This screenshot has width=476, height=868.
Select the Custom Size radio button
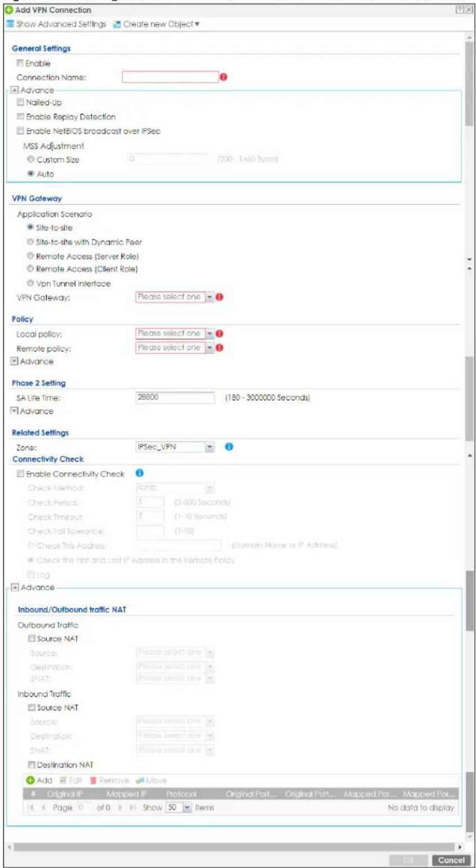tap(30, 160)
